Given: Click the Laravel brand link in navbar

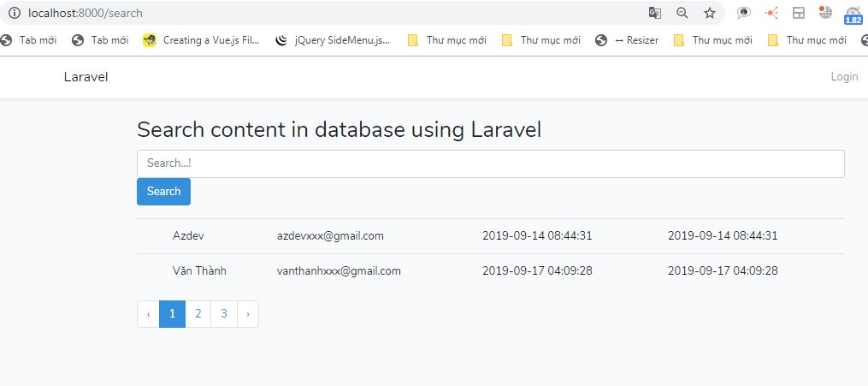Looking at the screenshot, I should tap(86, 77).
